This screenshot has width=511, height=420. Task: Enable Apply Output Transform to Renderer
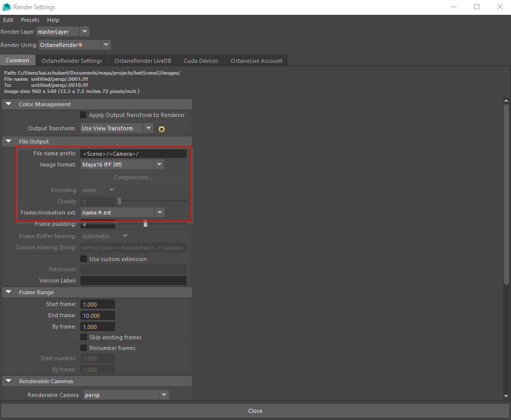click(83, 115)
